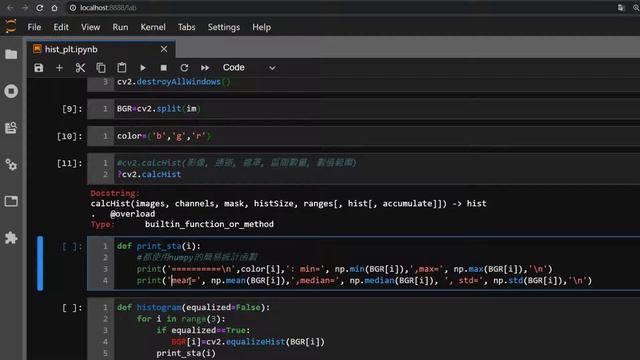
Task: Open the Settings menu
Action: coord(224,27)
